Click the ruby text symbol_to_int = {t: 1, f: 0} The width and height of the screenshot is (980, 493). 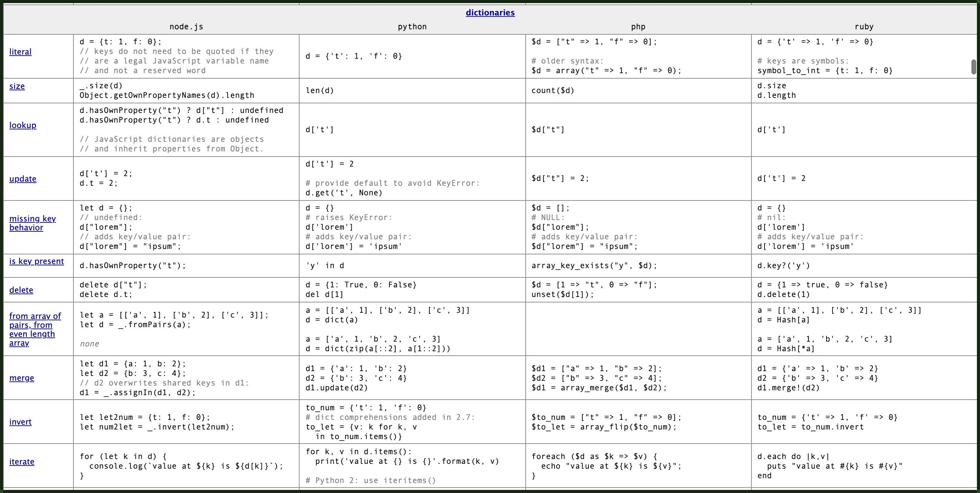point(825,71)
